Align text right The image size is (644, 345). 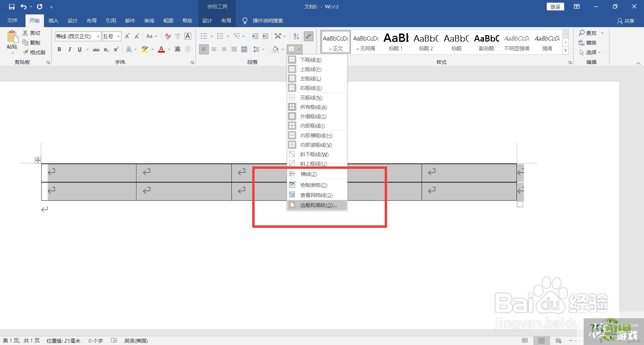224,50
